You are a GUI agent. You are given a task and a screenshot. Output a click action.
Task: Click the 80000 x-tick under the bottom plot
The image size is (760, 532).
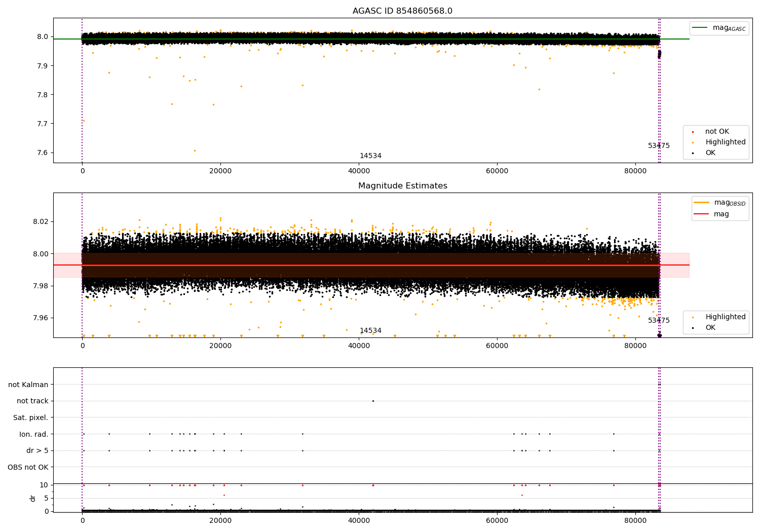coord(635,520)
